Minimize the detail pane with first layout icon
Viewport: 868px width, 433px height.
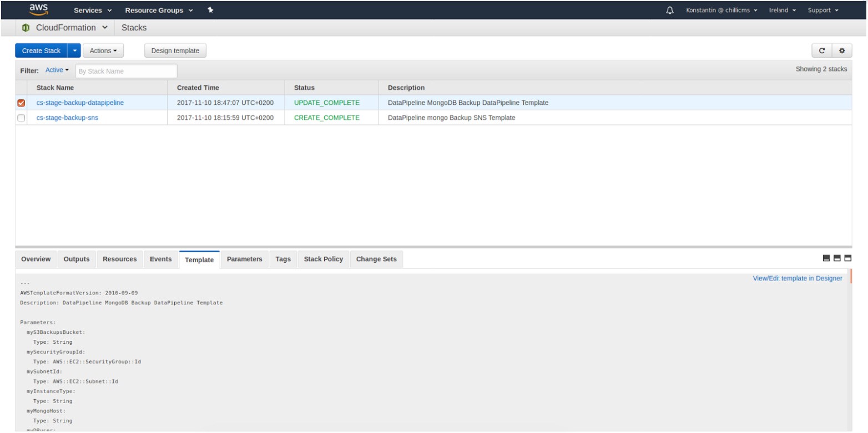click(x=826, y=258)
